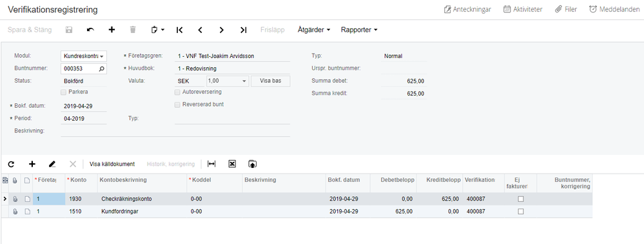Expand the currency rate dropdown
644x244 pixels.
228,81
